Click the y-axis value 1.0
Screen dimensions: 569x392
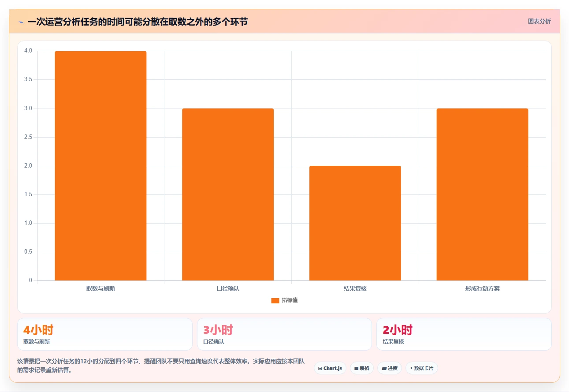pyautogui.click(x=28, y=223)
